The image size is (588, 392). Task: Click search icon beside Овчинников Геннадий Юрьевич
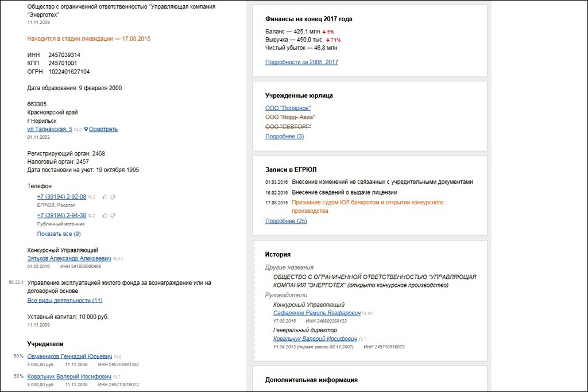coord(115,356)
